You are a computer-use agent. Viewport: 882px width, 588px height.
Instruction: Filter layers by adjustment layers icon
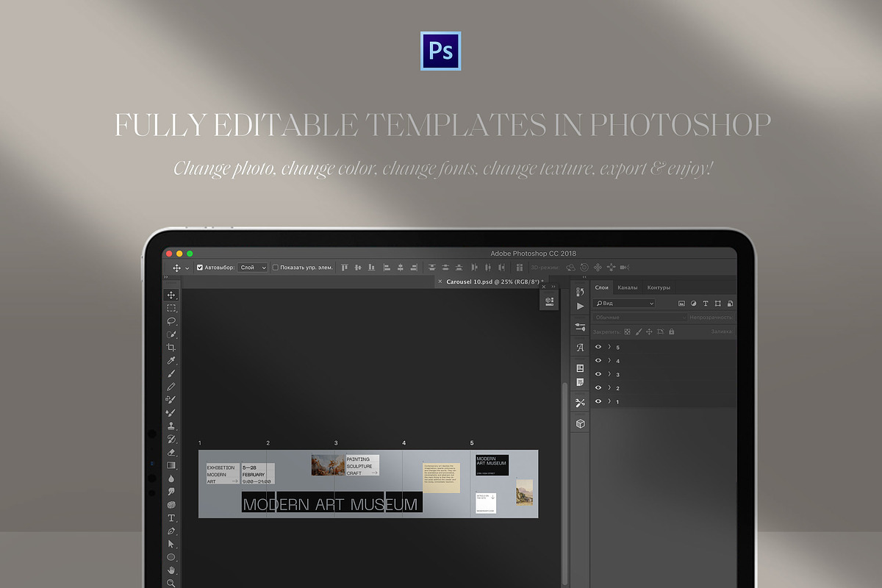(x=694, y=303)
